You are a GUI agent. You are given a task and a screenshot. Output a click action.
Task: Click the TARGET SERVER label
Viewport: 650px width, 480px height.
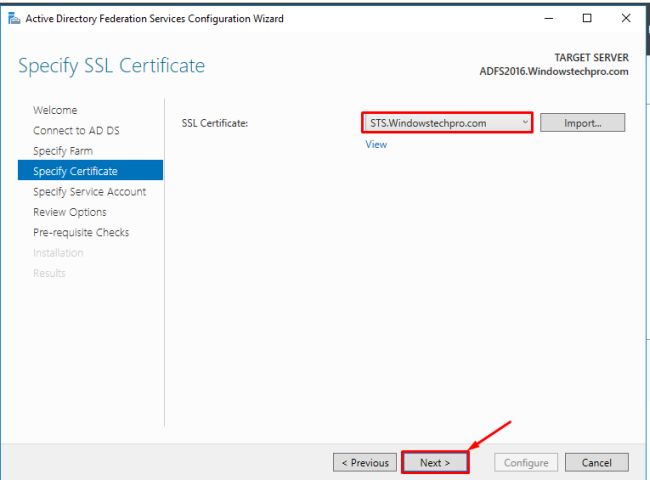tap(592, 57)
